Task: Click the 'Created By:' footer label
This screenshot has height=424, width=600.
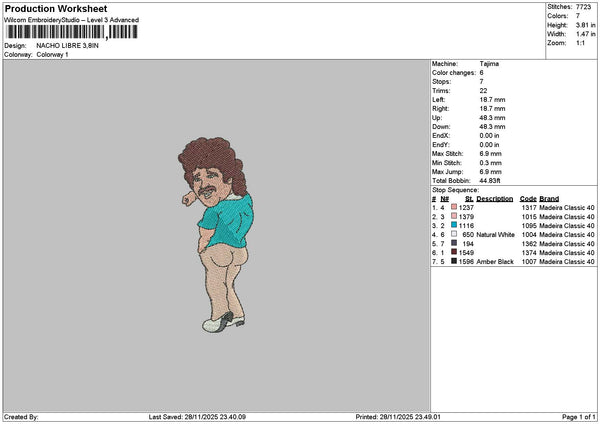Action: tap(21, 417)
